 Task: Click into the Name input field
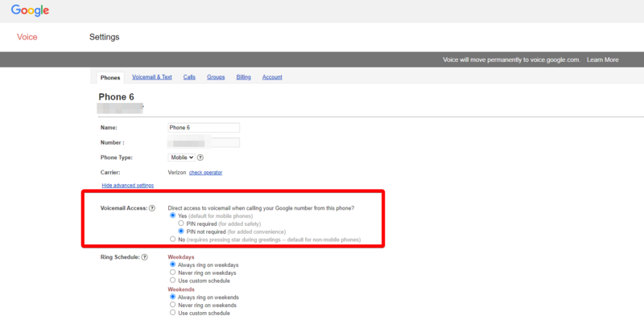point(204,128)
